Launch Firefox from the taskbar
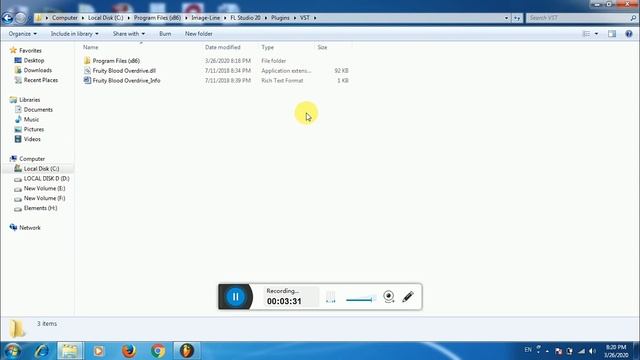The image size is (640, 360). 129,351
